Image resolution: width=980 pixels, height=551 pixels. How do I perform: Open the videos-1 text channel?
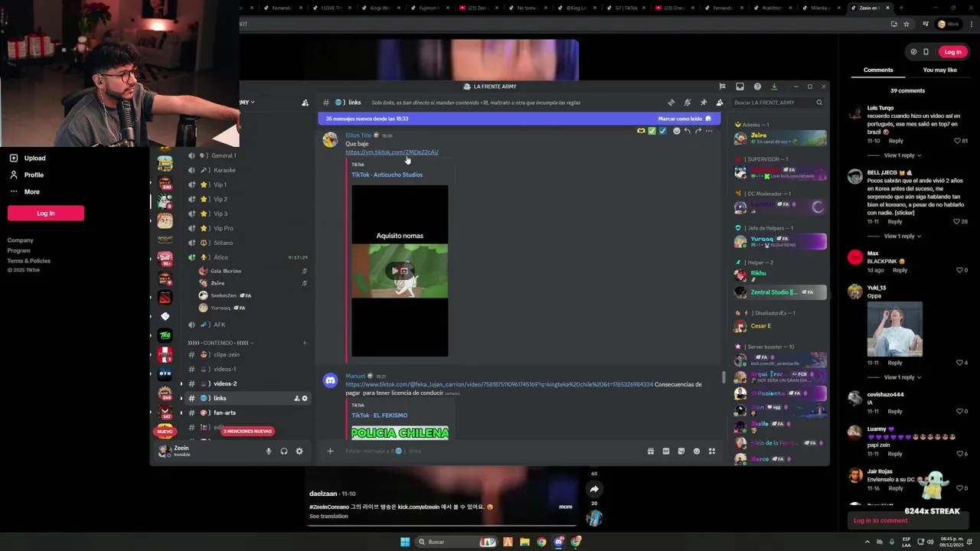point(250,369)
